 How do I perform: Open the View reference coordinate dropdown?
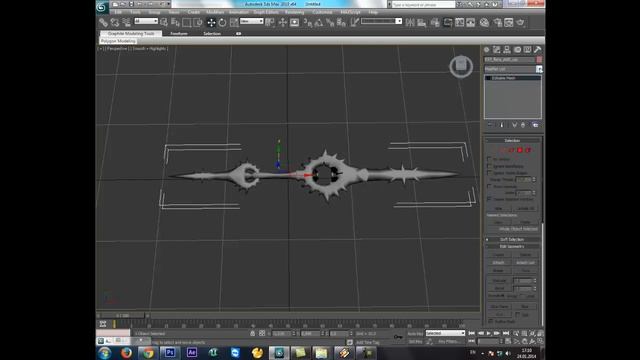[x=251, y=21]
